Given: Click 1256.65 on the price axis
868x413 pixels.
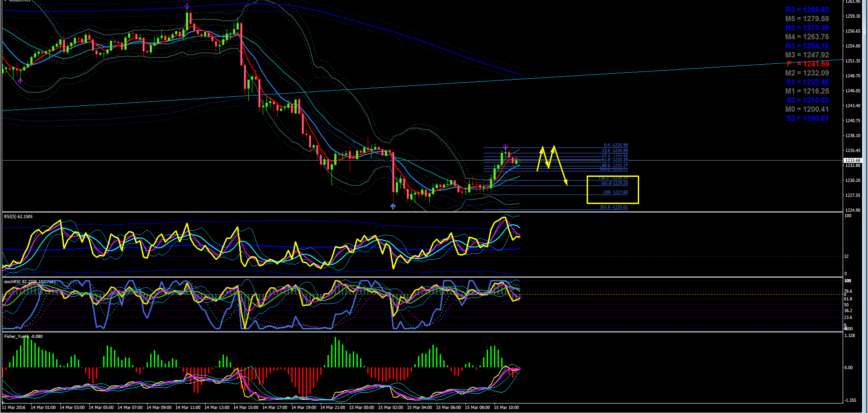Looking at the screenshot, I should coord(852,31).
